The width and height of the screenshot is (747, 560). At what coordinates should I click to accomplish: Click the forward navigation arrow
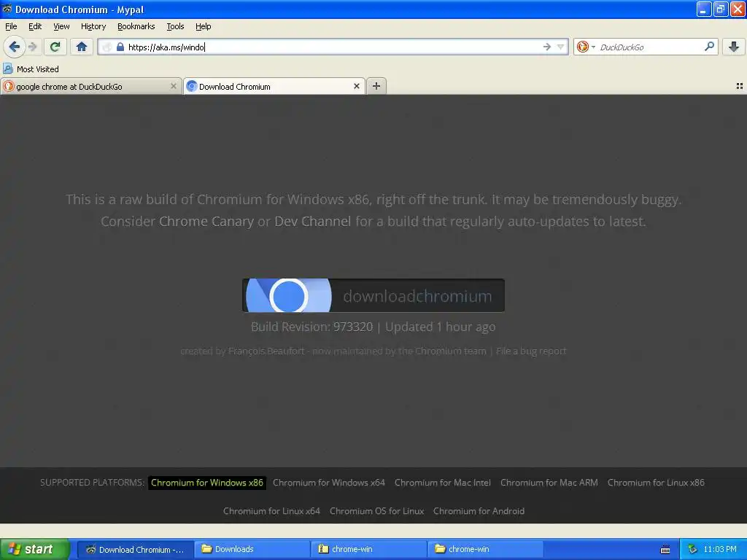(x=32, y=47)
